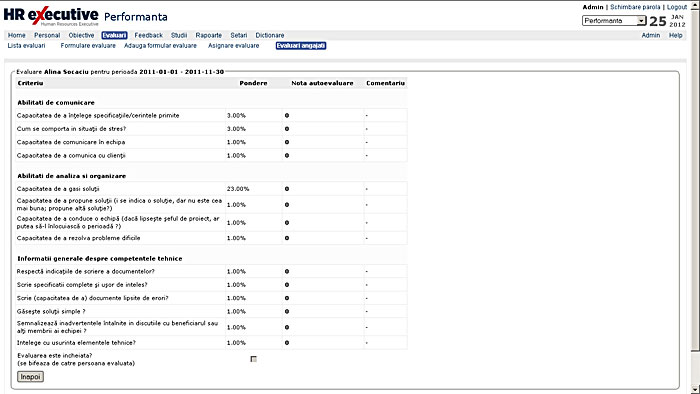Click 'Gaseste solutii simple ?' row

(211, 311)
